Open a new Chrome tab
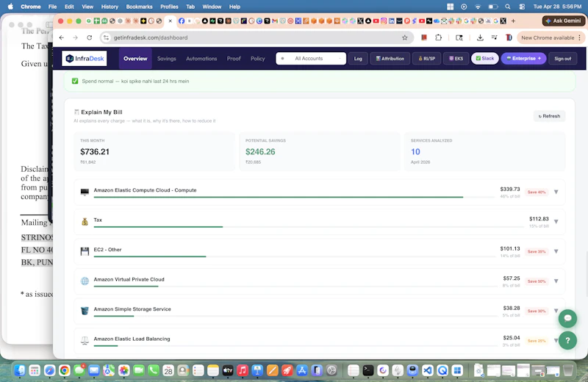 (x=513, y=21)
